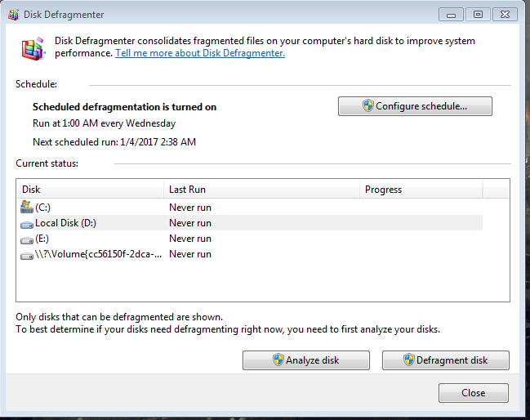Select the Local Disk (D:) row
The width and height of the screenshot is (530, 420).
tap(250, 223)
